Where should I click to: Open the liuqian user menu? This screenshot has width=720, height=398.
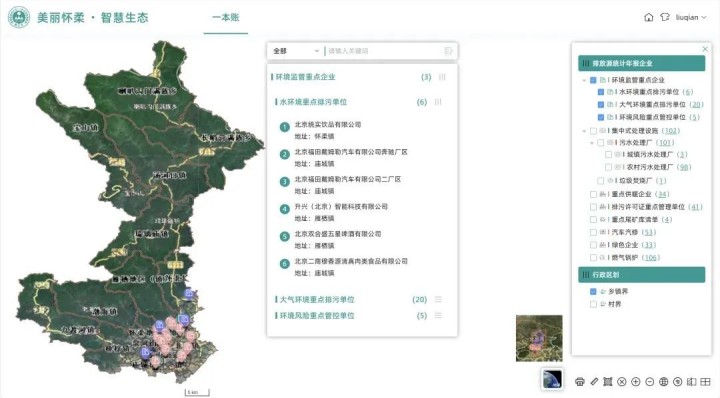pos(691,17)
